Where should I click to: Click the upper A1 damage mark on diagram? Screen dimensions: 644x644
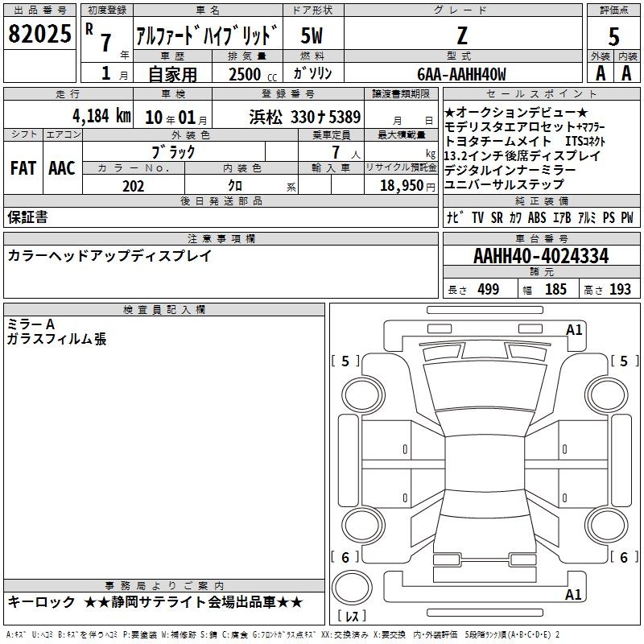click(x=574, y=329)
